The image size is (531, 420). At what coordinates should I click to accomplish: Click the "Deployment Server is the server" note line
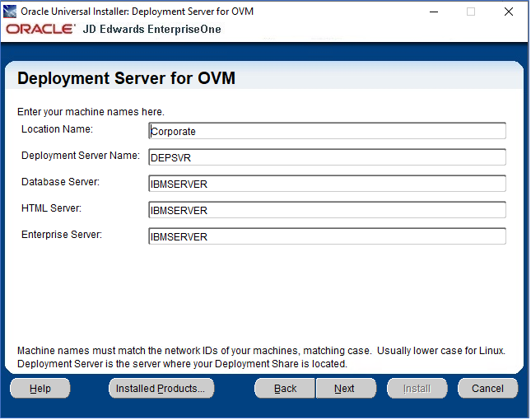coord(183,365)
